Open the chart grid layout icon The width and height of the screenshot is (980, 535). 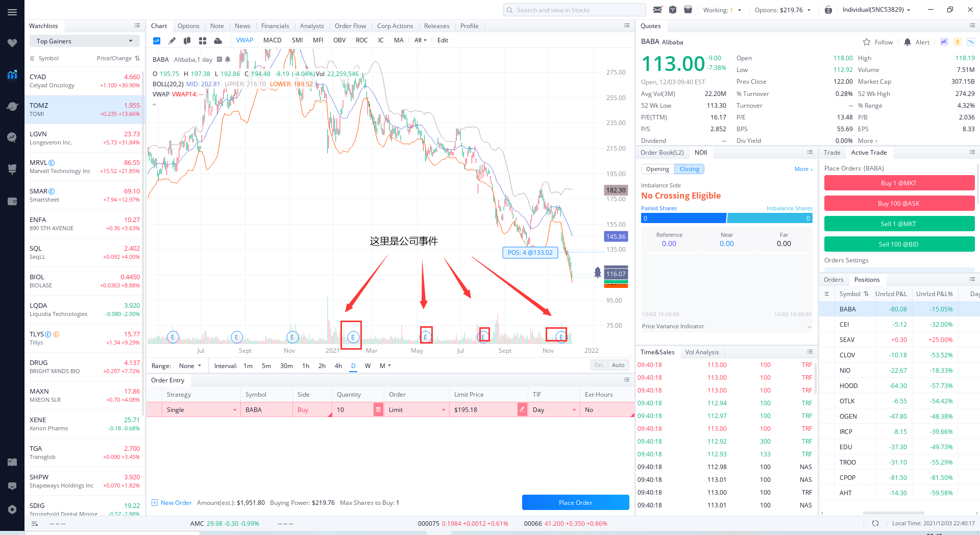point(203,40)
